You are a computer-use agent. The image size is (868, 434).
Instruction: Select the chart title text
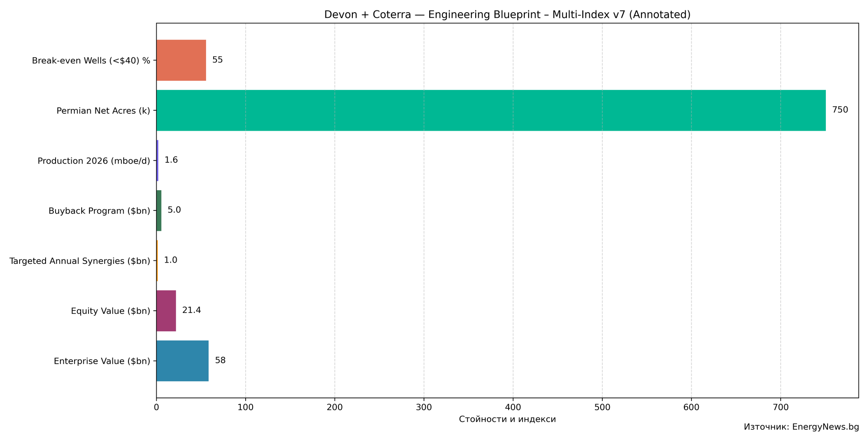point(507,15)
